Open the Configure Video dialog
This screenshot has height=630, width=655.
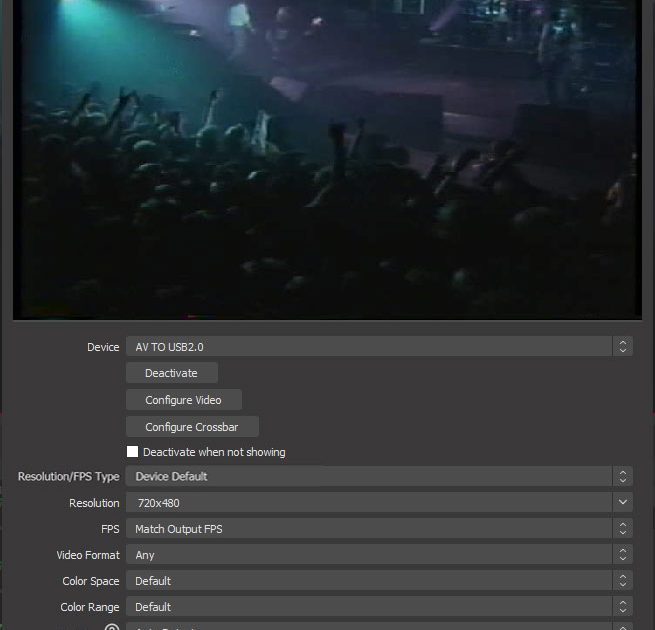point(183,400)
